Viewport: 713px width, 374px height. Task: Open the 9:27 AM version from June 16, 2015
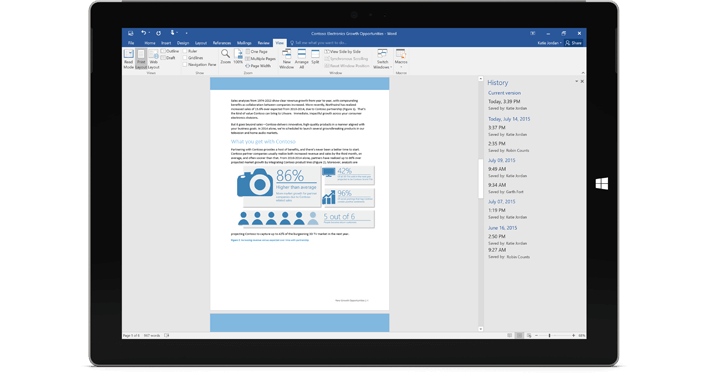click(x=509, y=253)
